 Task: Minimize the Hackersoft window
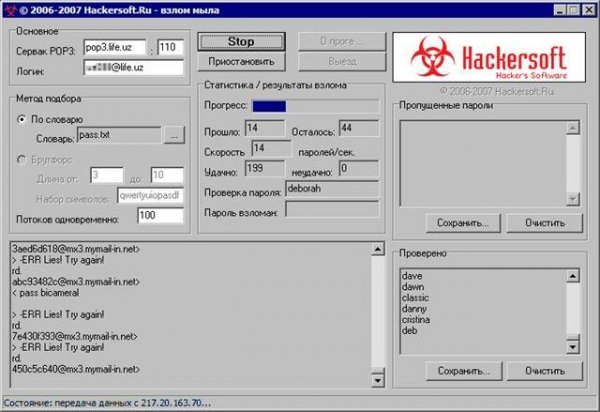click(559, 10)
